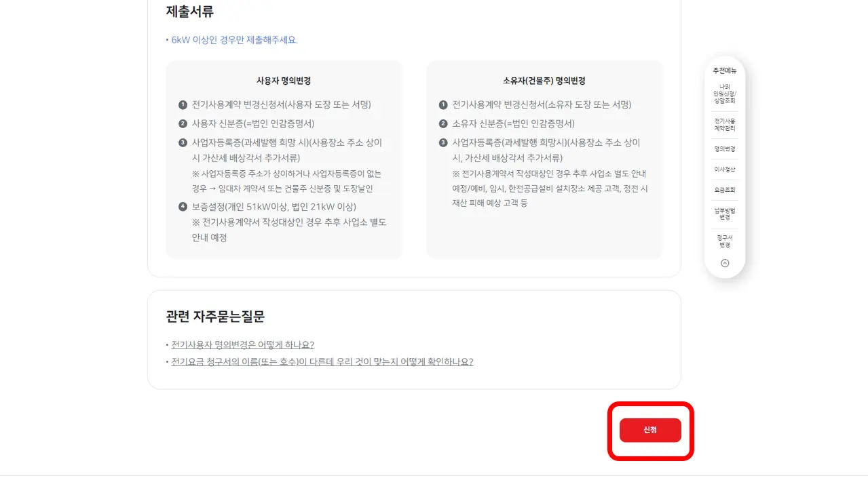Screen dimensions: 868x478
Task: Select 이사정산 from the recommended menu
Action: 724,169
